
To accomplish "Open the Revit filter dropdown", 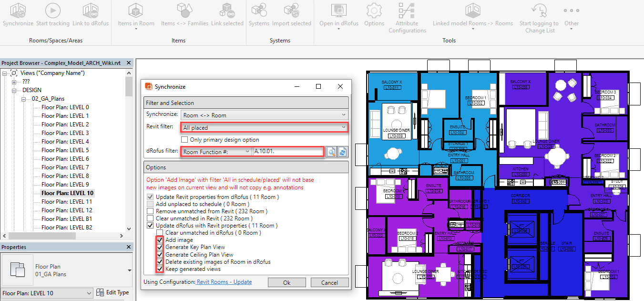I will [264, 128].
